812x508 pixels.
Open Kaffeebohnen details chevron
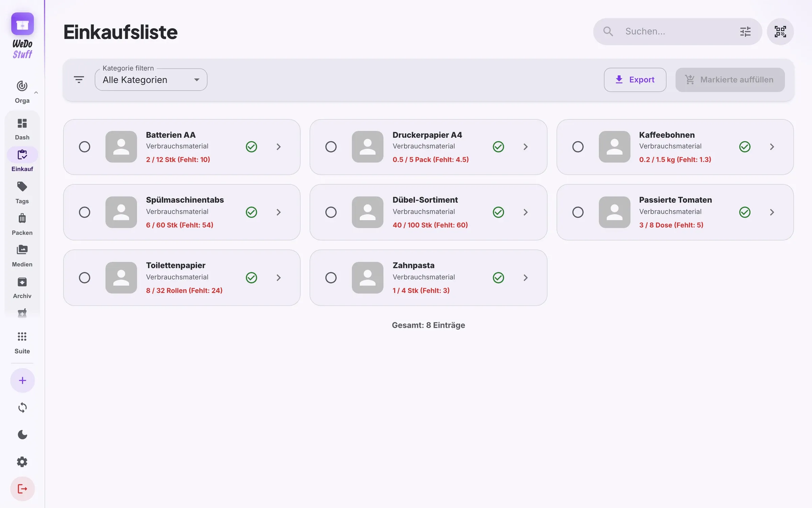772,147
